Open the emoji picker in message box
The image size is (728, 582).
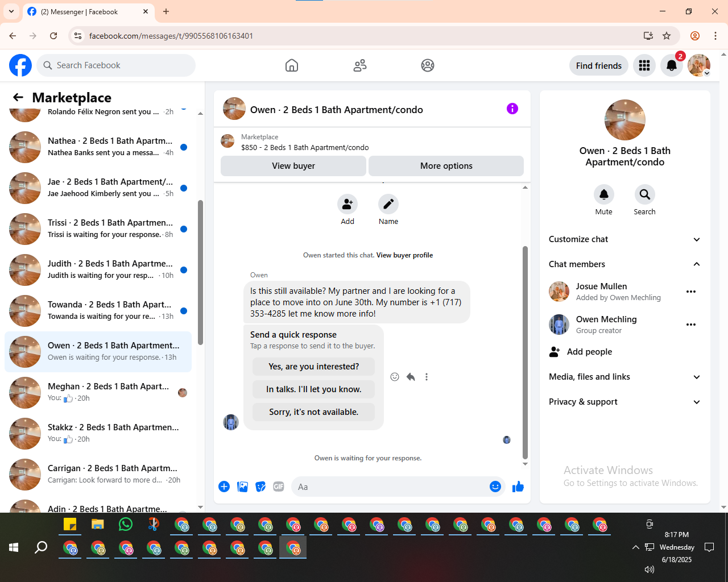(x=495, y=487)
